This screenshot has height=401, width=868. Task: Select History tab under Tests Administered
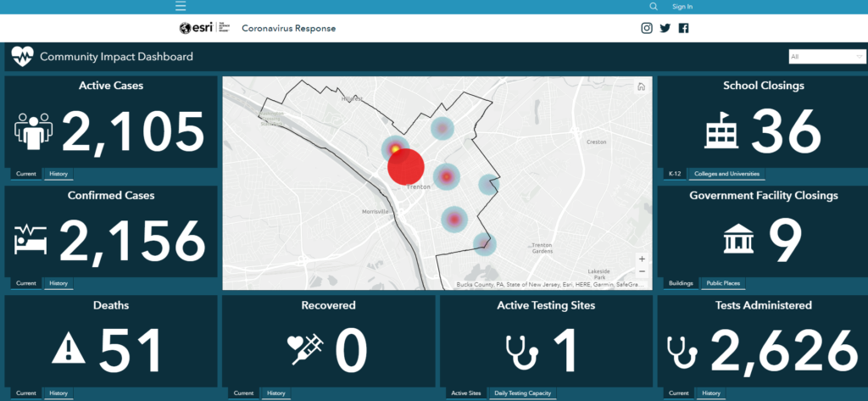(710, 393)
